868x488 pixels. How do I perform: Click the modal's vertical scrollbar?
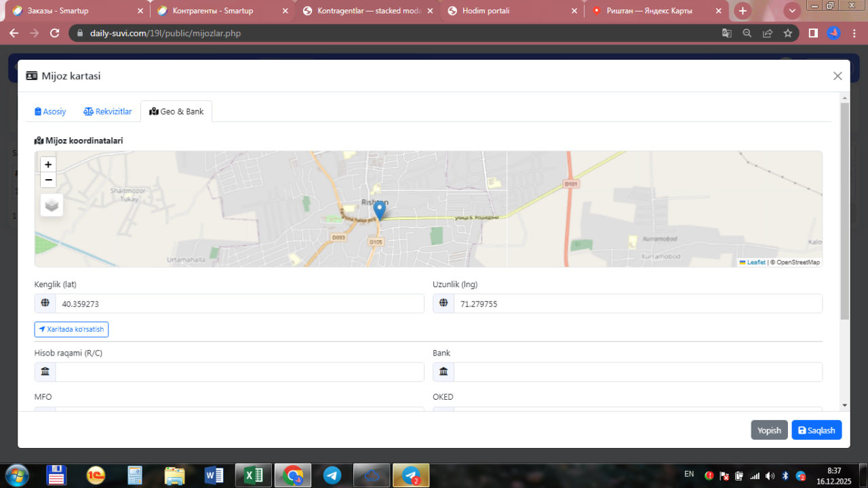coord(844,210)
